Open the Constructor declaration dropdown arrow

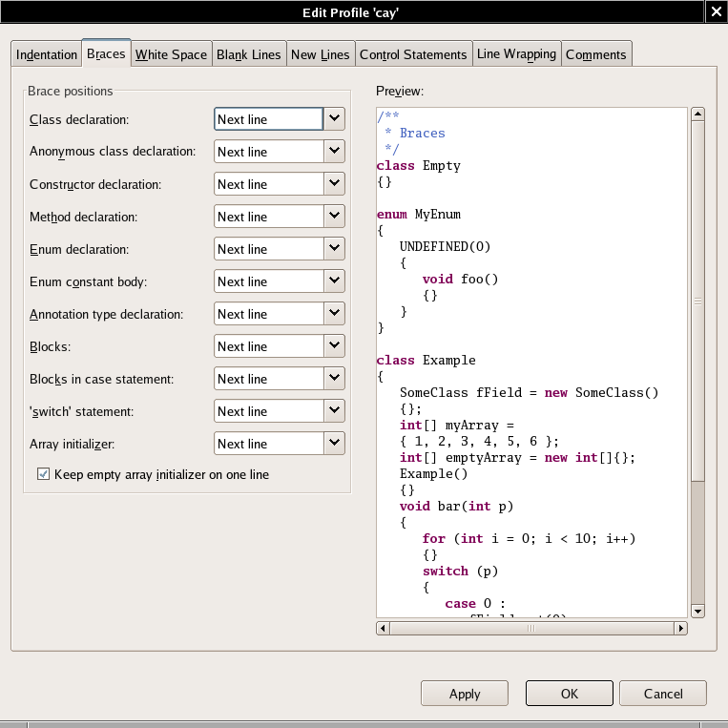pos(334,184)
